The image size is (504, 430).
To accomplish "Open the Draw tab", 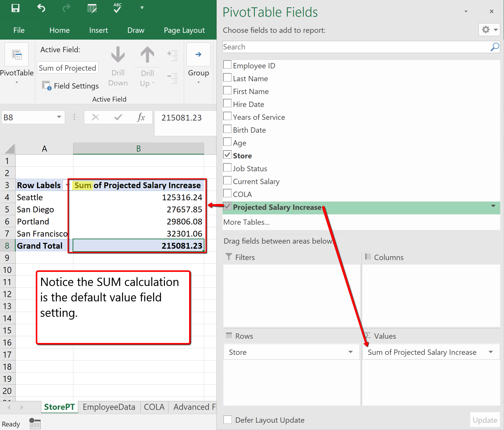I will point(136,30).
